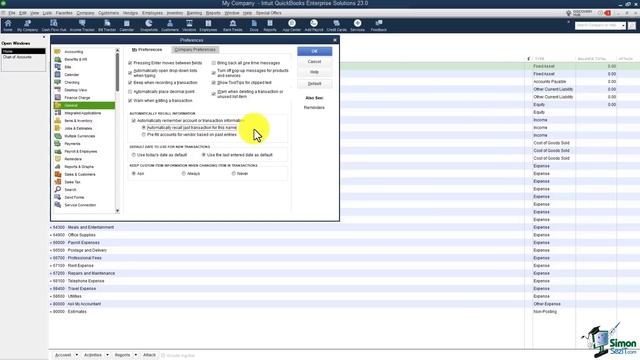Viewport: 640px width, 360px height.
Task: Click OK in the Preferences dialog
Action: click(x=314, y=51)
